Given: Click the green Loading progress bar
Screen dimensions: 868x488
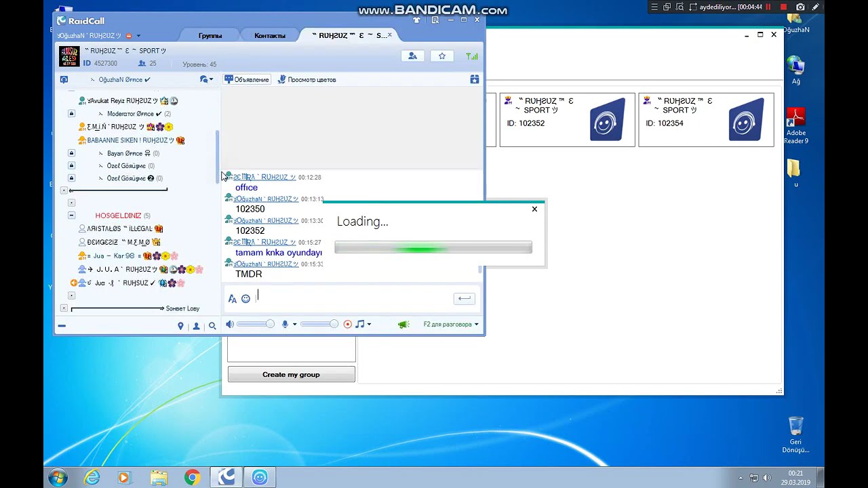Looking at the screenshot, I should coord(433,248).
